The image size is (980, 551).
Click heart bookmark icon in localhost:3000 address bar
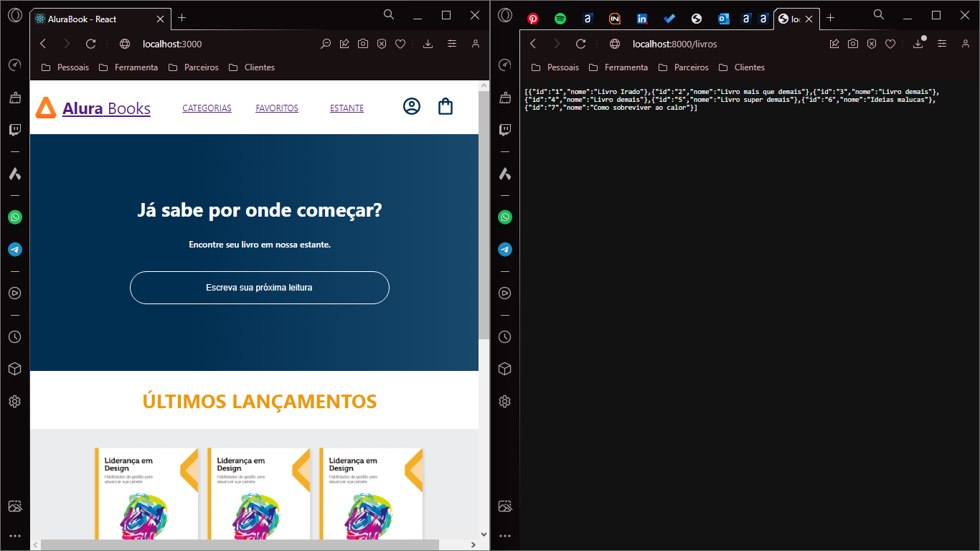tap(400, 44)
